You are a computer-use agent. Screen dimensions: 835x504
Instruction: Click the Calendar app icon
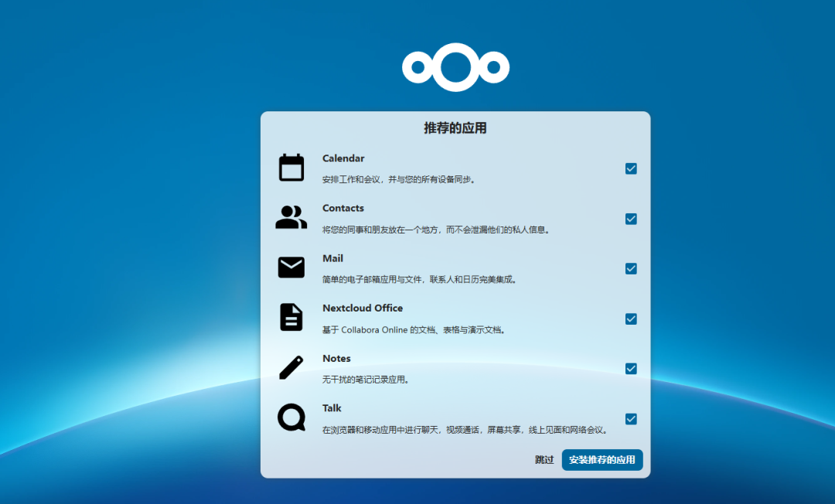click(291, 168)
